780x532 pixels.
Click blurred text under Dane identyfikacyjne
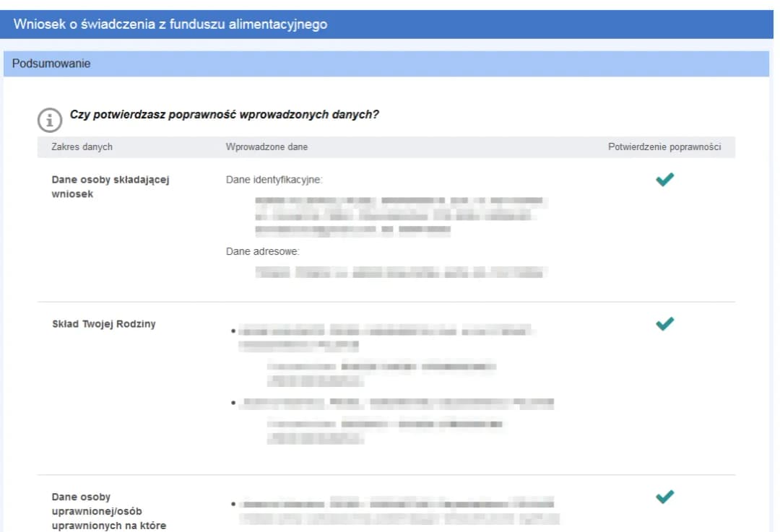tap(401, 216)
